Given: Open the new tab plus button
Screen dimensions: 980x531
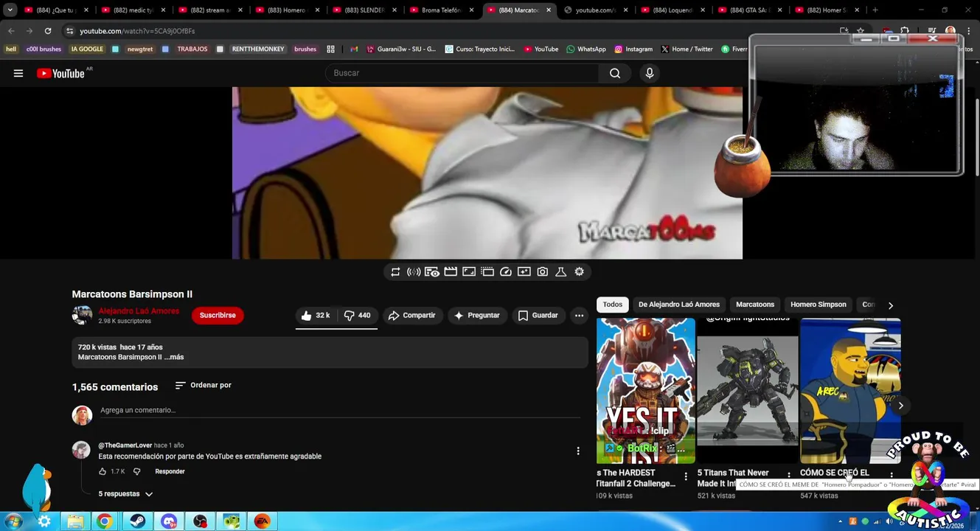Looking at the screenshot, I should point(875,10).
